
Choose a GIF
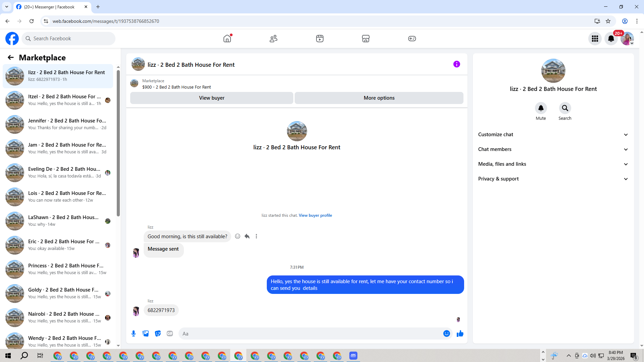coord(170,333)
